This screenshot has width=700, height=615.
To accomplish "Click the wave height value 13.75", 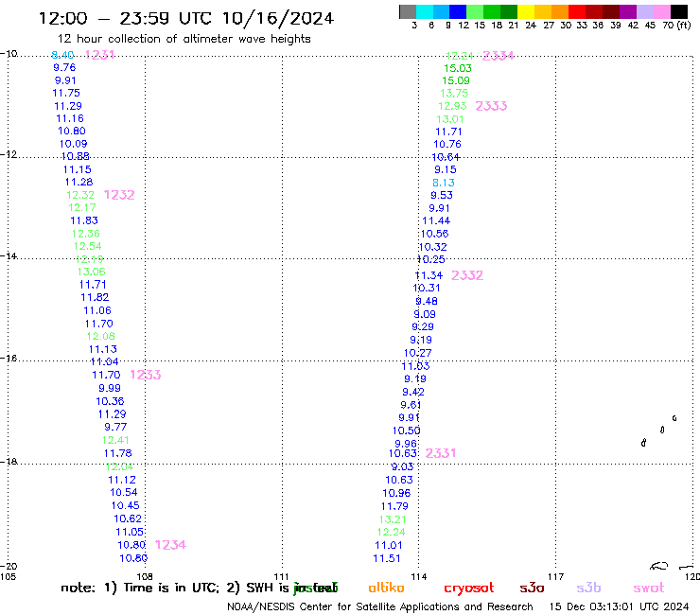I will pyautogui.click(x=454, y=94).
